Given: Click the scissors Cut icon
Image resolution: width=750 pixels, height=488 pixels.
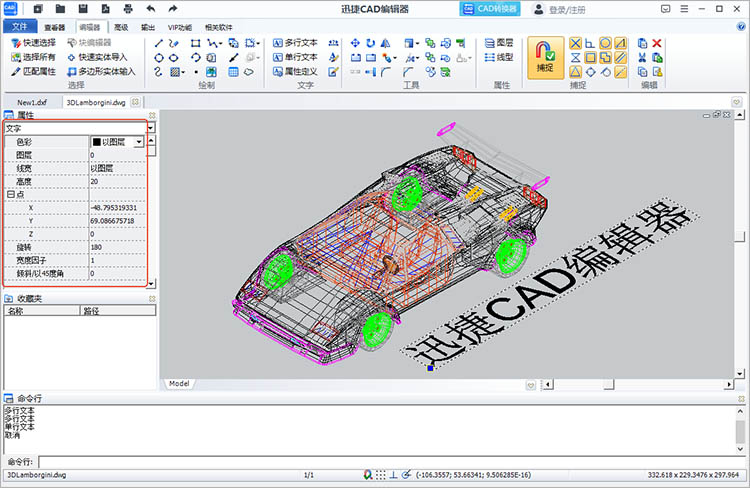Looking at the screenshot, I should [642, 58].
